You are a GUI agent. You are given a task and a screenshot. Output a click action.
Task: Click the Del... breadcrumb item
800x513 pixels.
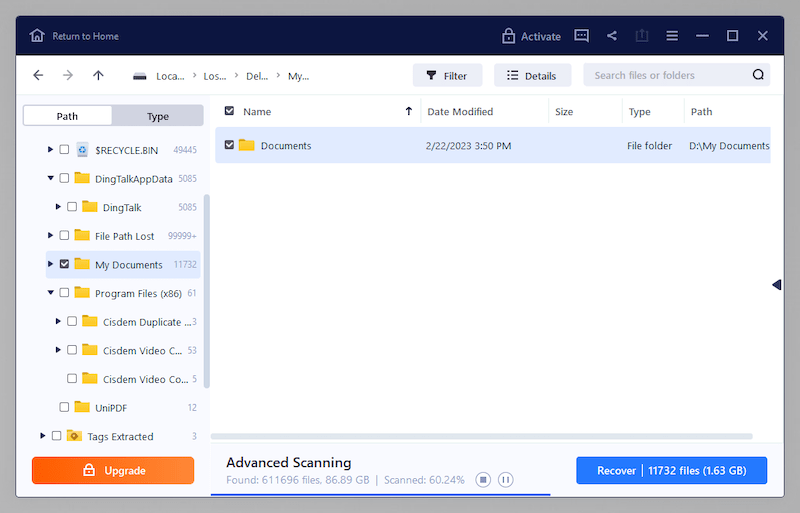click(257, 76)
